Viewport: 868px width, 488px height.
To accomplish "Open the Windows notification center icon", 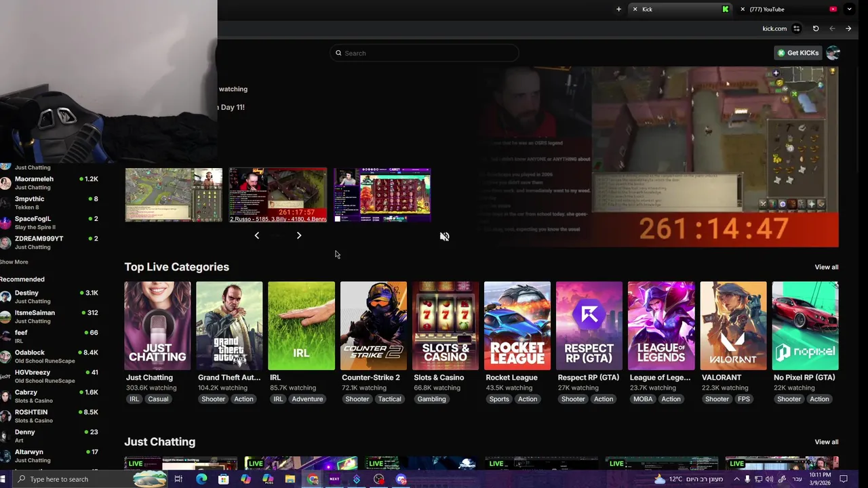I will pos(844,479).
